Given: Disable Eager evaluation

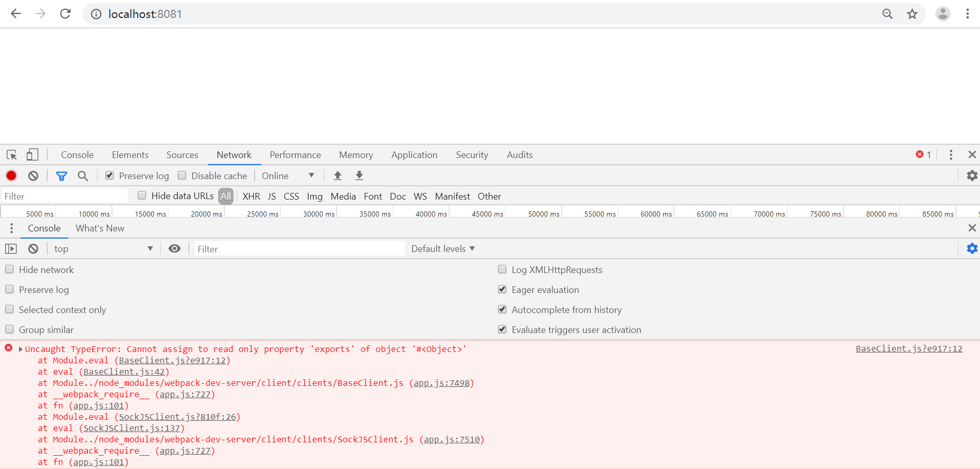Looking at the screenshot, I should pyautogui.click(x=503, y=289).
